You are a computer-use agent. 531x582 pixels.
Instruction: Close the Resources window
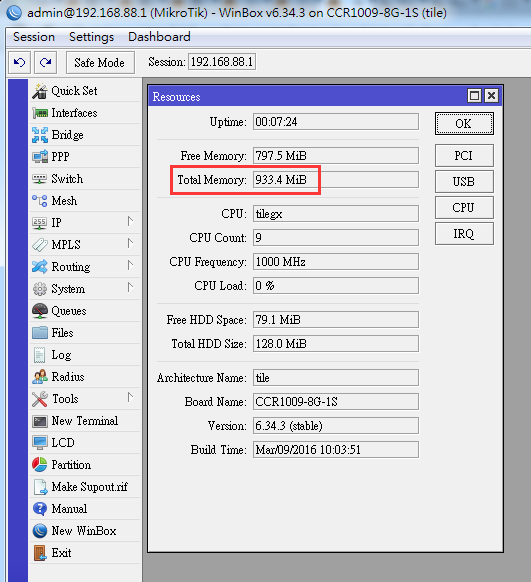(491, 96)
